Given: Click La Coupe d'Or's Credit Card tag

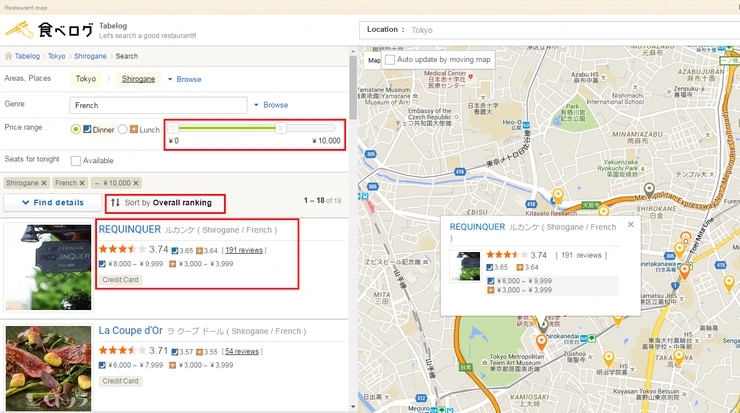Looking at the screenshot, I should tap(120, 381).
